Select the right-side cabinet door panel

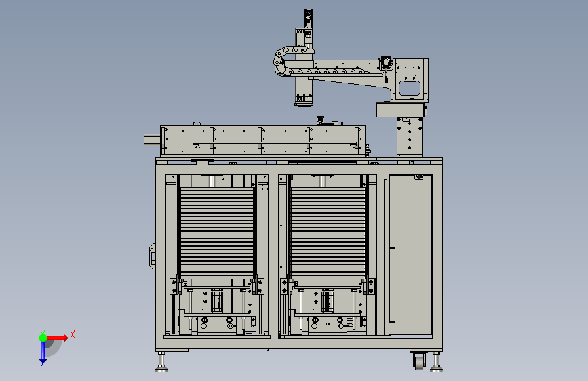click(x=410, y=254)
